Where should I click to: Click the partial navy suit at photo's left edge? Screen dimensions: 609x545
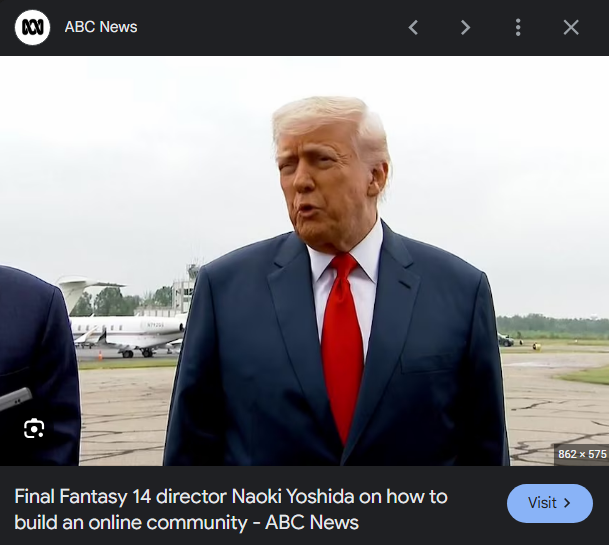[39, 365]
